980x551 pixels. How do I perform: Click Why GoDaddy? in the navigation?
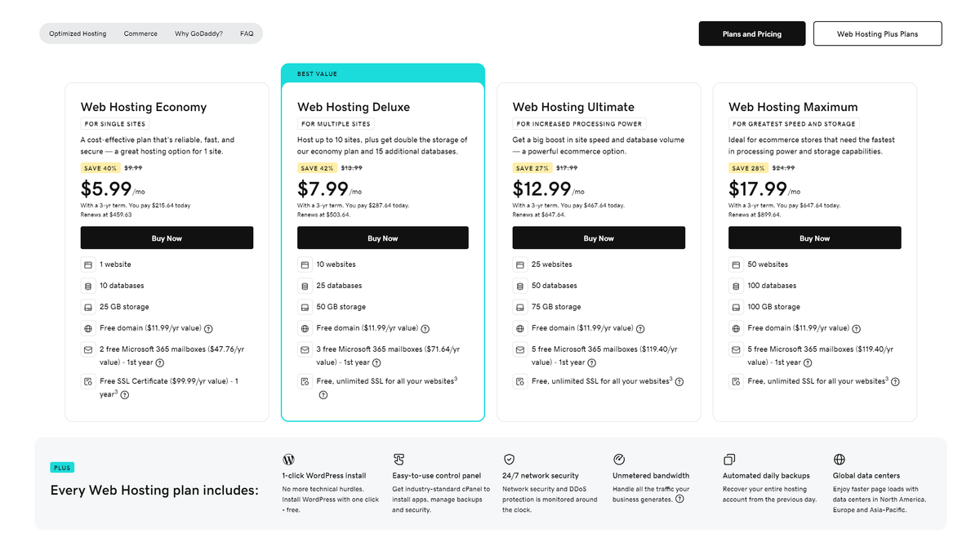[x=198, y=33]
